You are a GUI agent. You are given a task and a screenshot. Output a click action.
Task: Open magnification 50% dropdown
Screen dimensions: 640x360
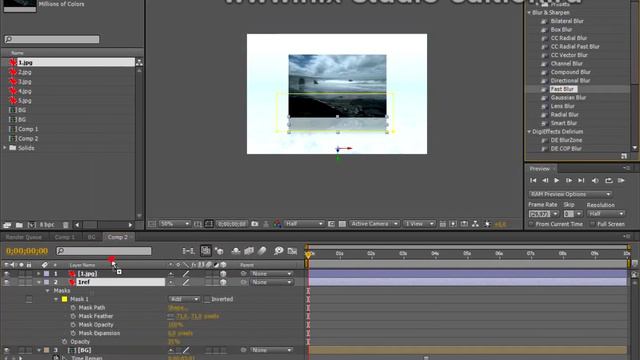[x=174, y=224]
